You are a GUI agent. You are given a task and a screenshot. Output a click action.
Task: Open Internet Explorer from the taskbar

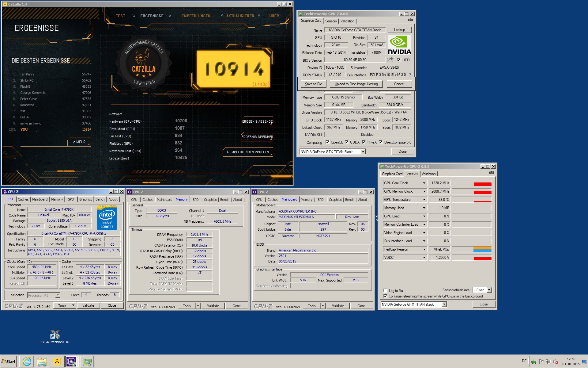tap(27, 362)
